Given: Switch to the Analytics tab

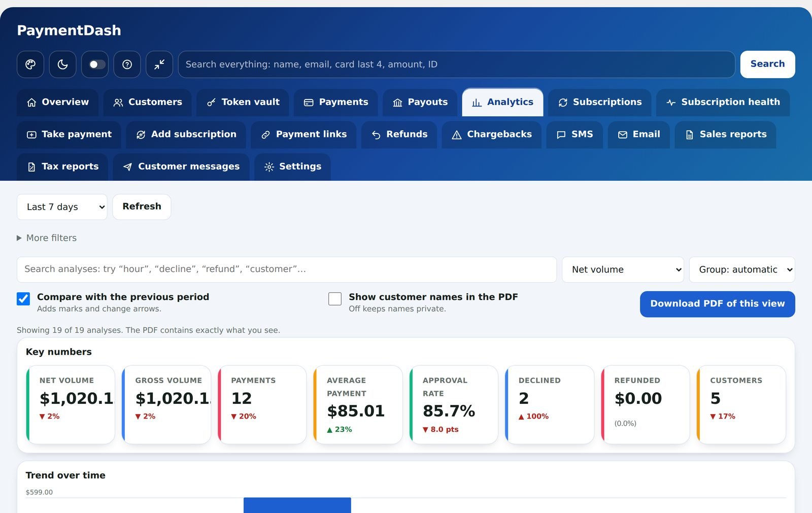Looking at the screenshot, I should (502, 102).
